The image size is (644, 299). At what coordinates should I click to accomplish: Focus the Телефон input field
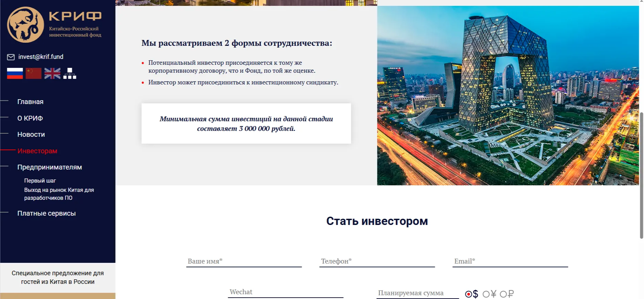coord(377,261)
